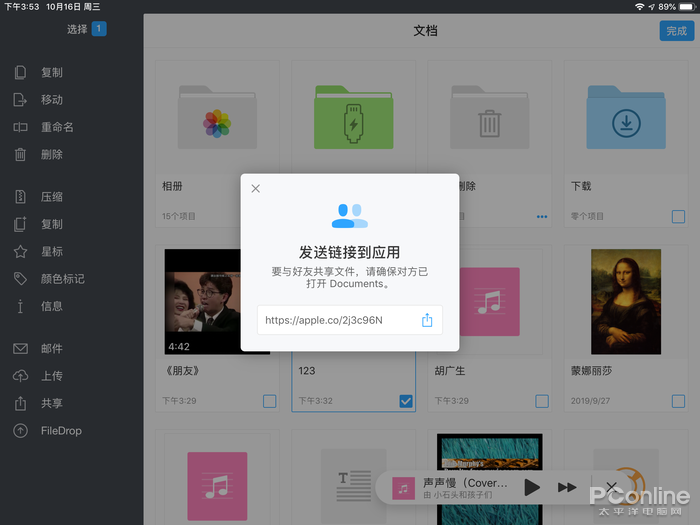Check the box for 蒙娜丽莎 image
The width and height of the screenshot is (700, 525).
pyautogui.click(x=678, y=401)
